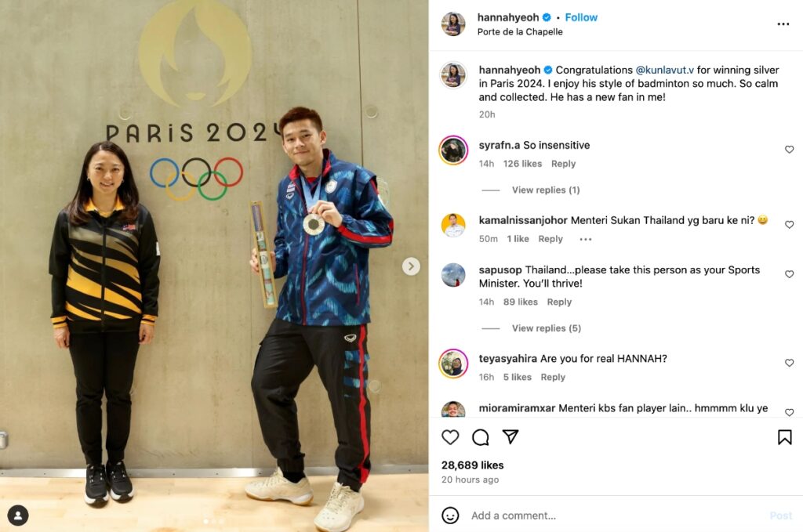803x532 pixels.
Task: Reply to teyasyahira's comment
Action: pyautogui.click(x=553, y=377)
